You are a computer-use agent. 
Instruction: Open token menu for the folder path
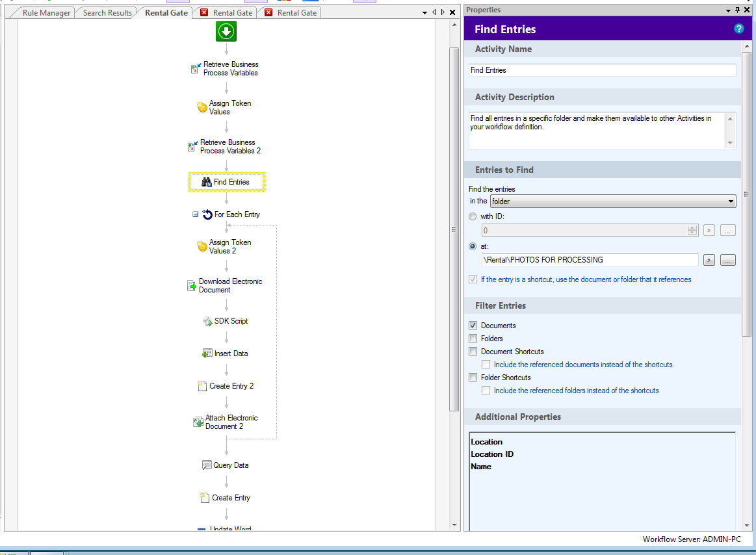pos(709,261)
